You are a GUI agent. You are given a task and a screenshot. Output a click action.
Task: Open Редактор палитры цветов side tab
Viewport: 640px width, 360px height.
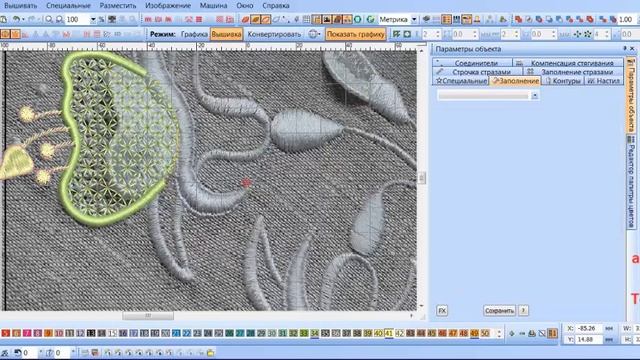pyautogui.click(x=631, y=182)
